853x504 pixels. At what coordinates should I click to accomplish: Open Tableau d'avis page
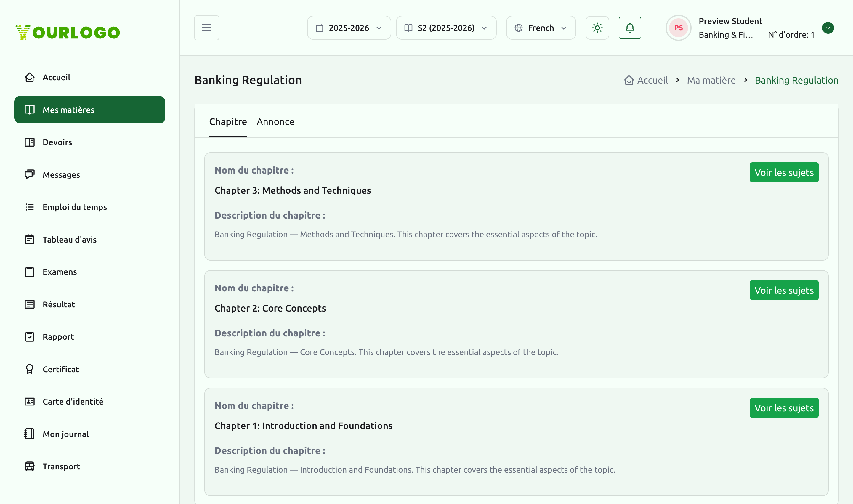[x=90, y=240]
